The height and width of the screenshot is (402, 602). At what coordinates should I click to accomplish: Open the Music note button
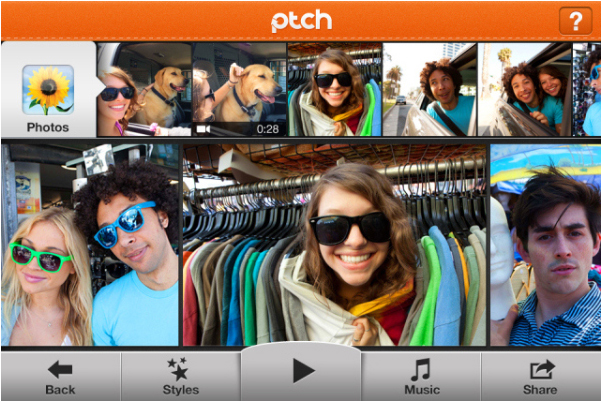(x=422, y=376)
